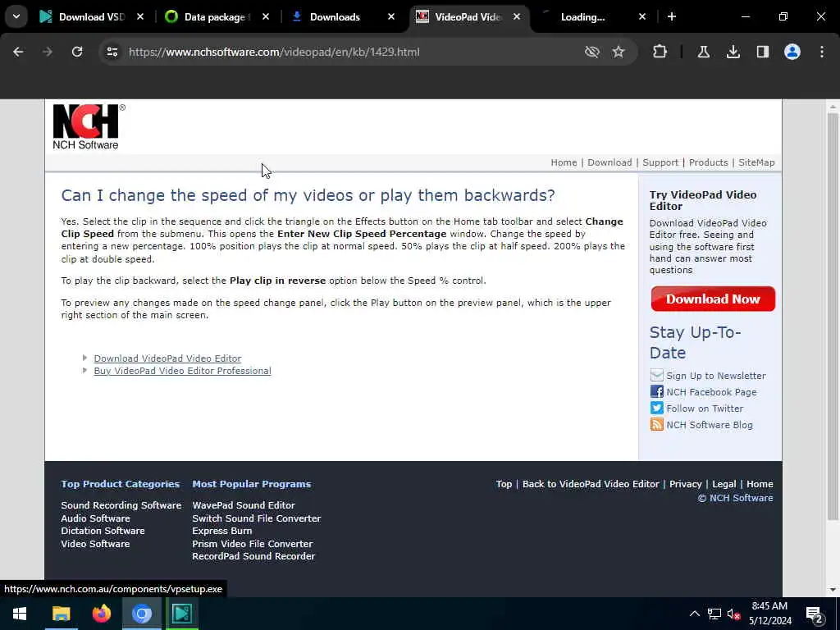
Task: Click the network tray icon
Action: 714,614
